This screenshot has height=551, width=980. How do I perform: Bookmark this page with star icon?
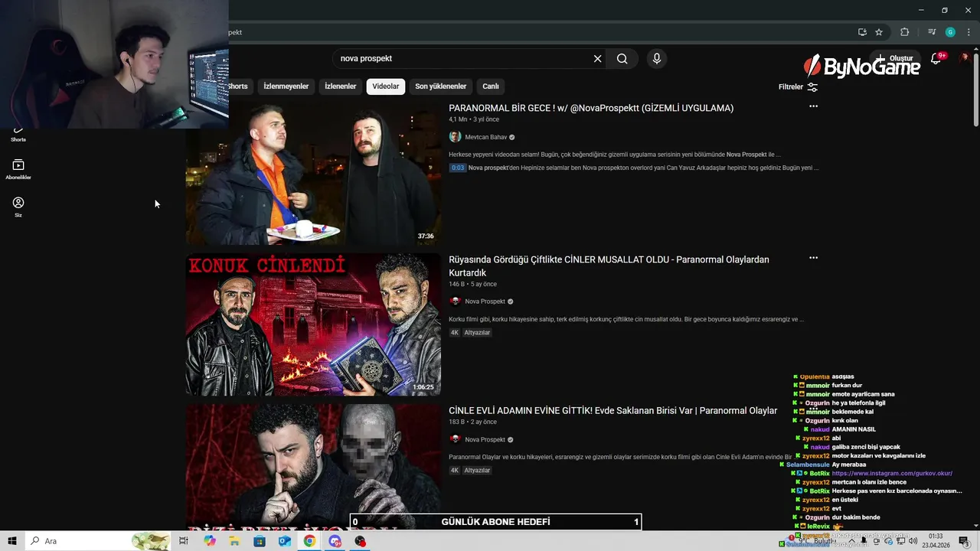(879, 32)
